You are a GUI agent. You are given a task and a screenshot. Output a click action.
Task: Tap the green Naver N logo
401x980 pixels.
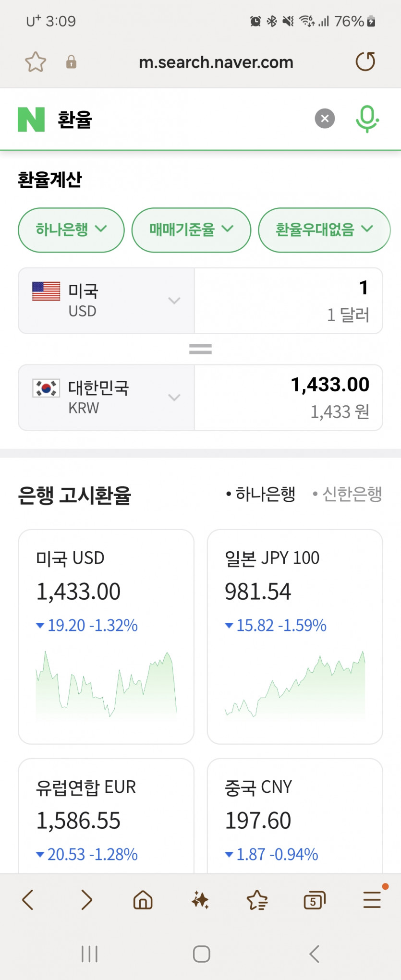click(x=31, y=119)
